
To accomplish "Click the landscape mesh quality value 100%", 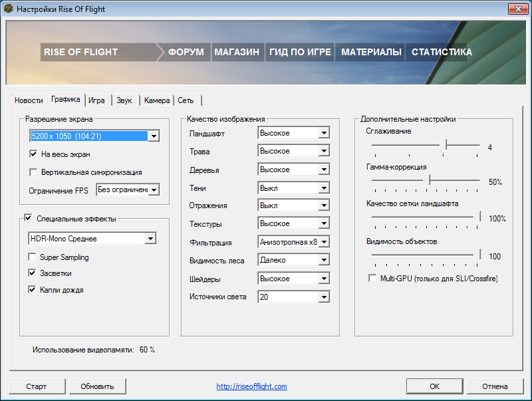I will pyautogui.click(x=497, y=219).
